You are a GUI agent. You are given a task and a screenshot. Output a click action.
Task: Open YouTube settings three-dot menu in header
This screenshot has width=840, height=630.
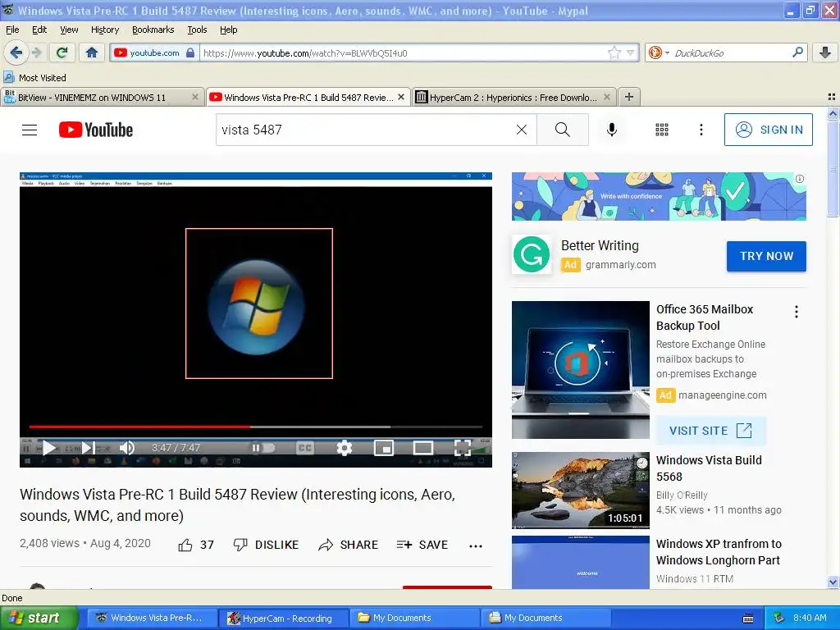(701, 130)
